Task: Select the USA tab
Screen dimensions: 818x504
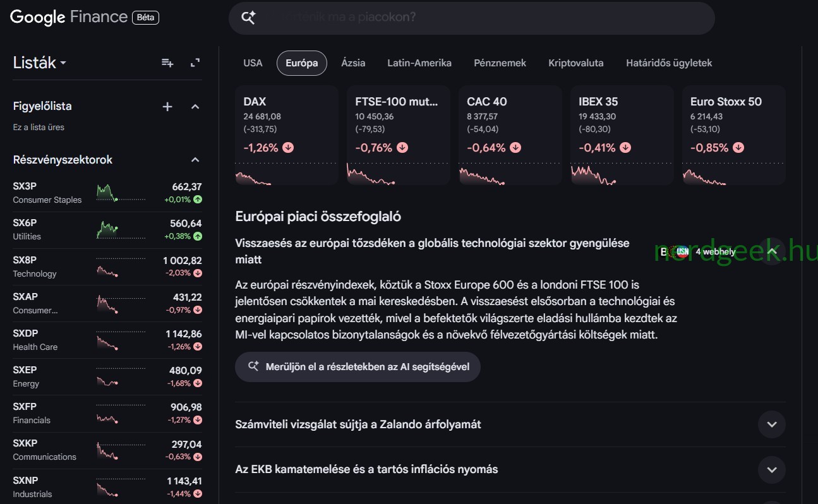Action: 253,63
